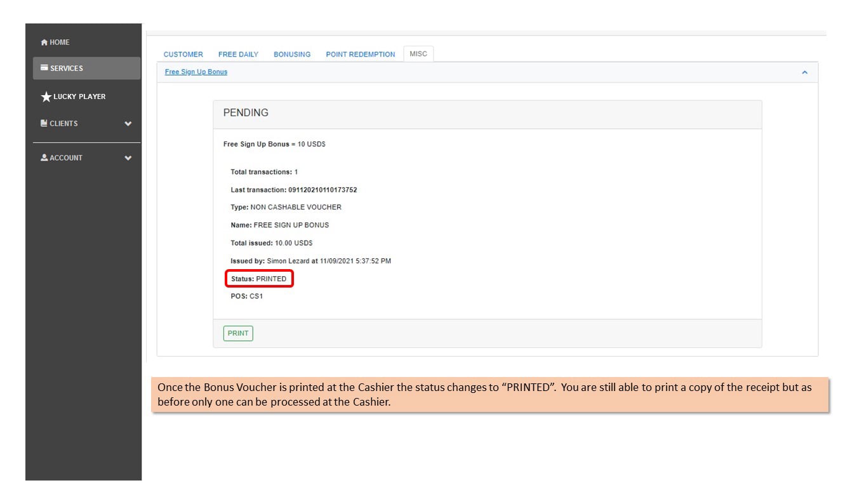This screenshot has width=864, height=504.
Task: Click the 'Total transactions: 1' line
Action: pos(264,172)
